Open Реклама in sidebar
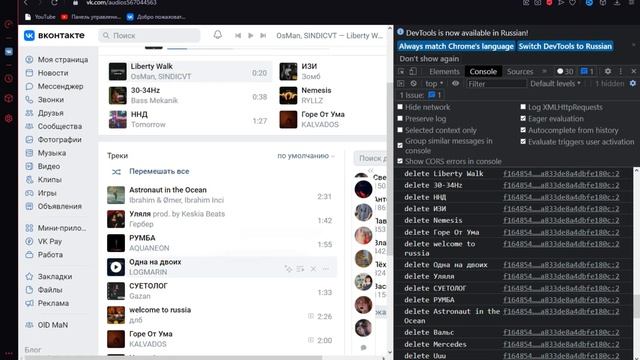 point(47,303)
